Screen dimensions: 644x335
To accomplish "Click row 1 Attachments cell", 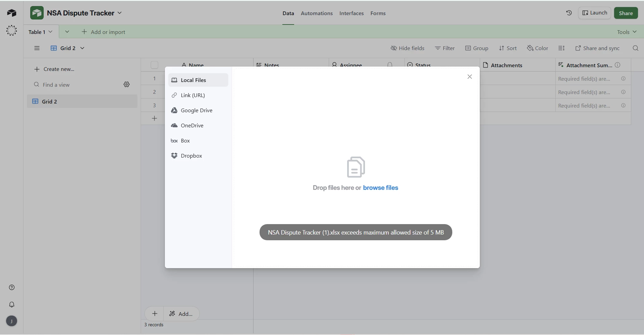I will [517, 78].
